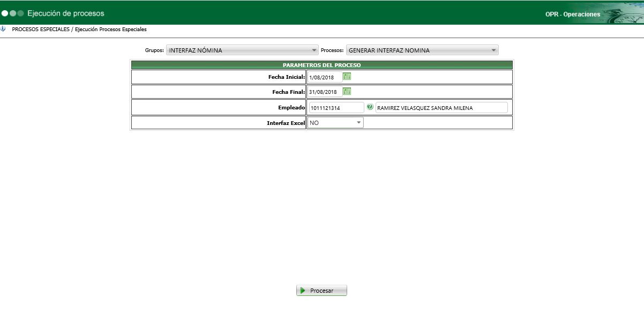Expand the Interfaz Excel NO dropdown
The width and height of the screenshot is (644, 311).
pyautogui.click(x=335, y=123)
